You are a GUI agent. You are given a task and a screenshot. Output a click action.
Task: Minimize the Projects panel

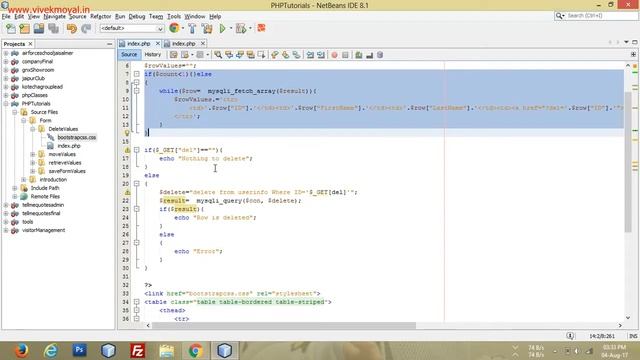(x=109, y=44)
